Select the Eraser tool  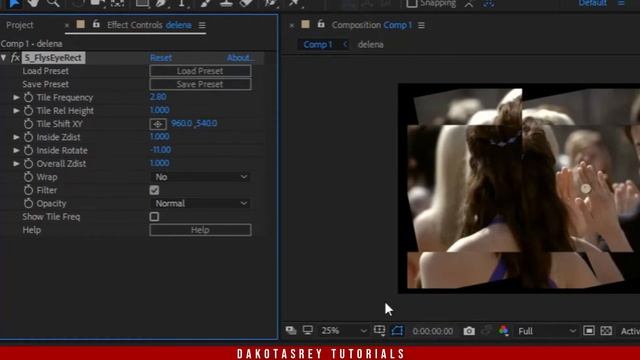[x=247, y=3]
